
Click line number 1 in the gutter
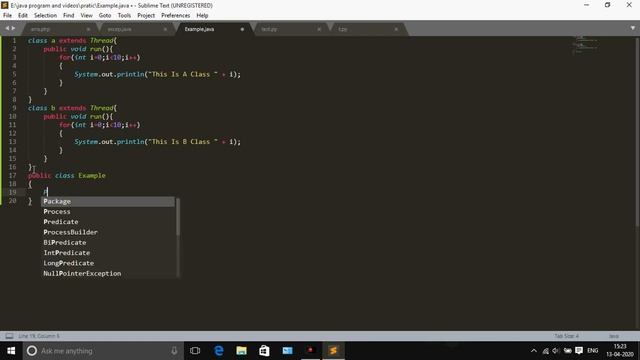[14, 41]
